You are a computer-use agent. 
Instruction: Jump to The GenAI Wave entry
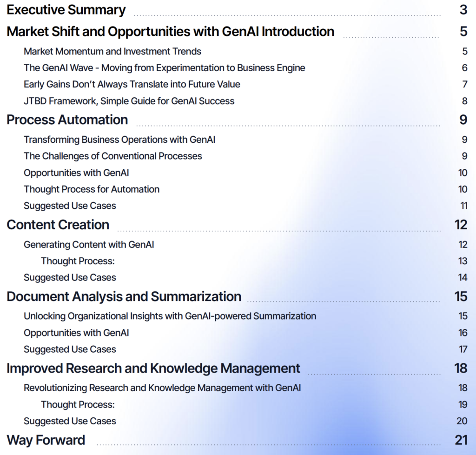click(x=165, y=68)
